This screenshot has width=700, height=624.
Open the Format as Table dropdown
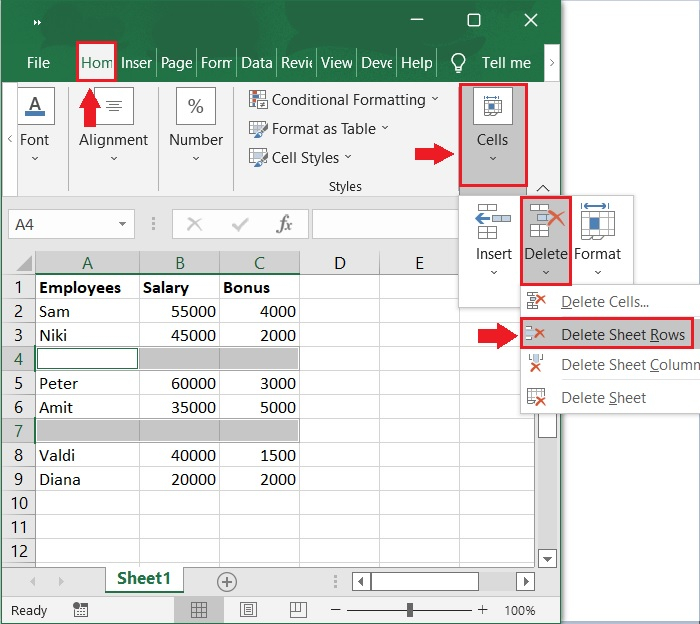click(x=385, y=128)
